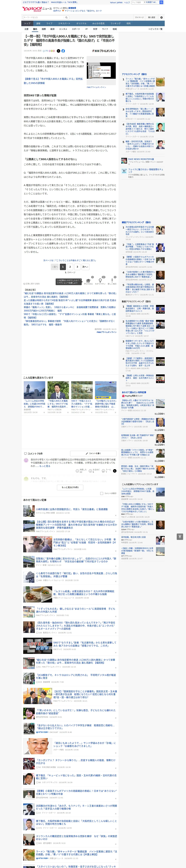This screenshot has height=868, width=186.
Task: Click the 記事に関する報告 report icon link
Action: [31, 284]
